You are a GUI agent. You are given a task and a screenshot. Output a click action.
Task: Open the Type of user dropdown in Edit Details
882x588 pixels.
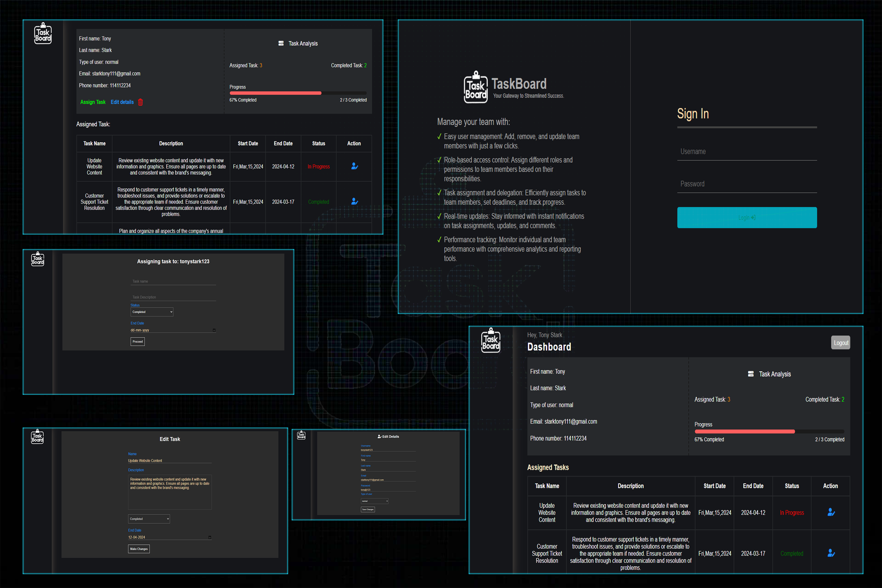click(x=375, y=501)
